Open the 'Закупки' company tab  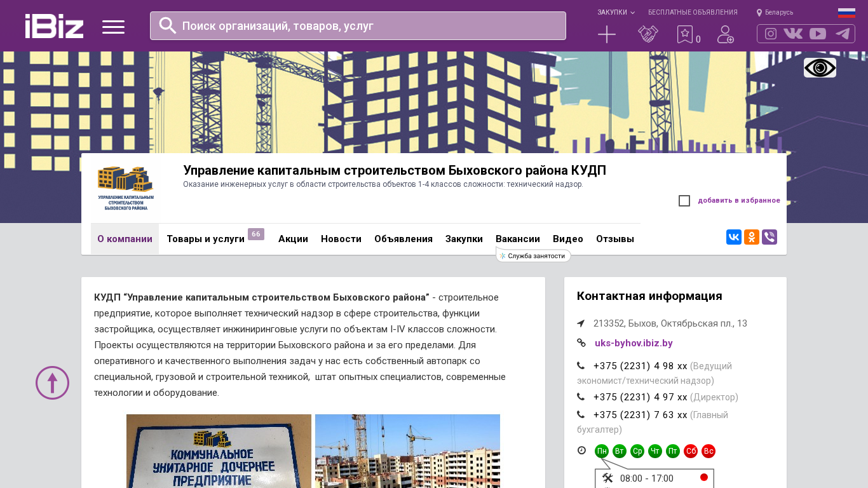click(464, 239)
